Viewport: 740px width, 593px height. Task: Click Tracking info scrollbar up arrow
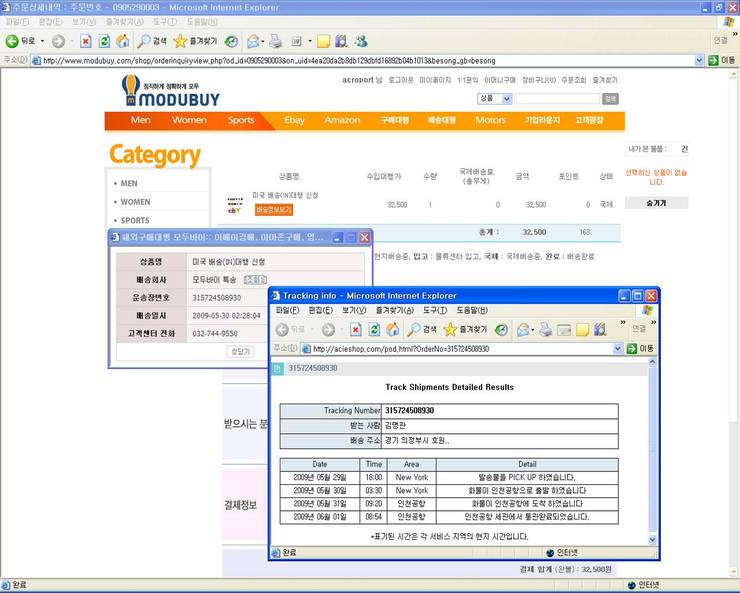pos(652,363)
